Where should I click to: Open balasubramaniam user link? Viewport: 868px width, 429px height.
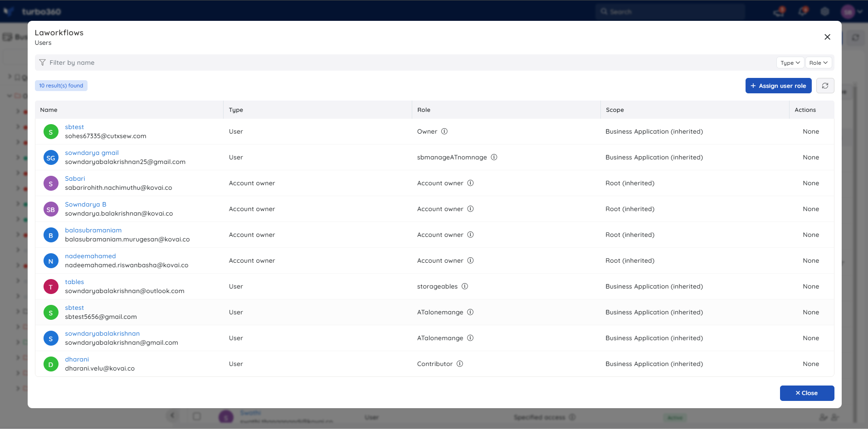pos(93,230)
